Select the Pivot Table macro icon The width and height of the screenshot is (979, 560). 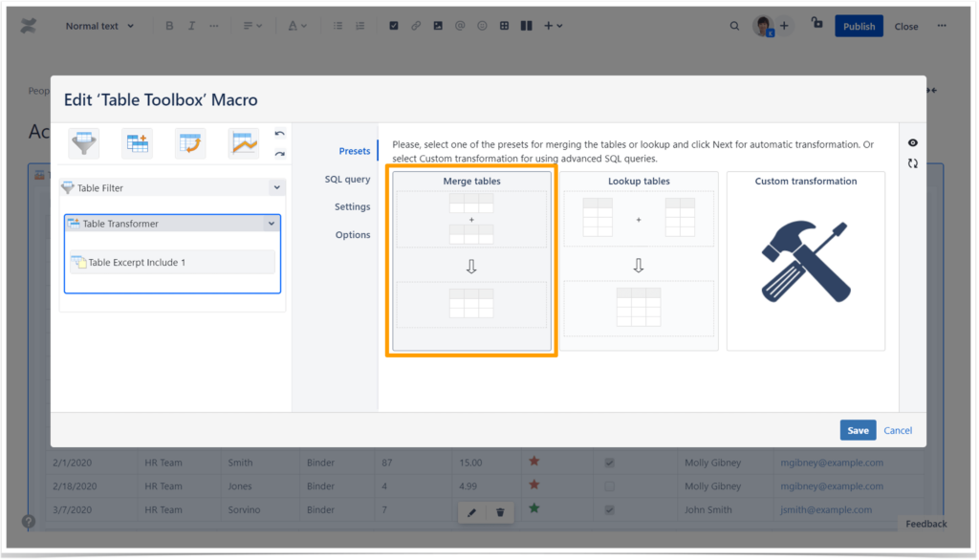click(190, 141)
